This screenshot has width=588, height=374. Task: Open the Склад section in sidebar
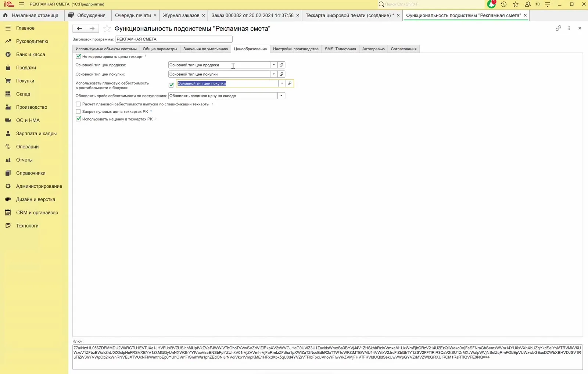[x=23, y=94]
